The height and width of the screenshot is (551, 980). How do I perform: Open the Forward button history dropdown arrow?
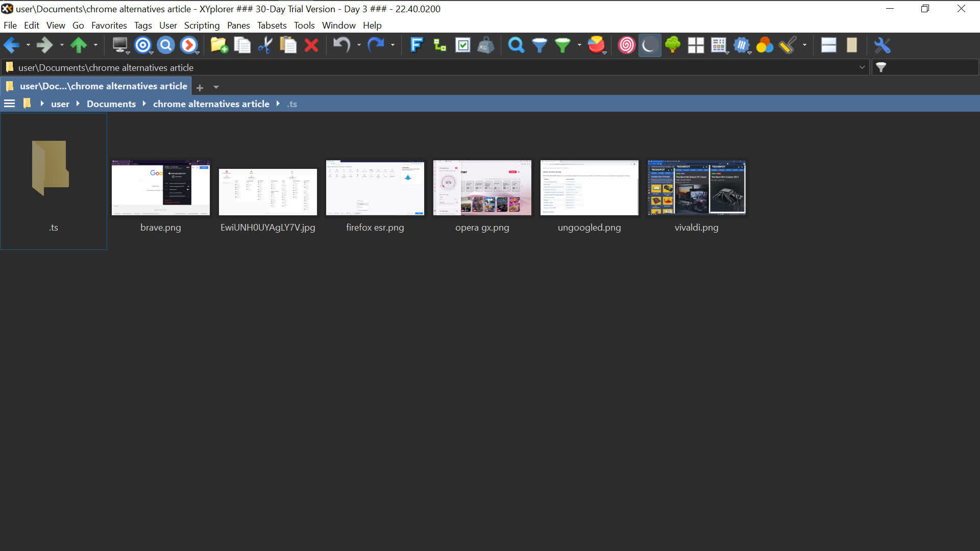tap(62, 45)
